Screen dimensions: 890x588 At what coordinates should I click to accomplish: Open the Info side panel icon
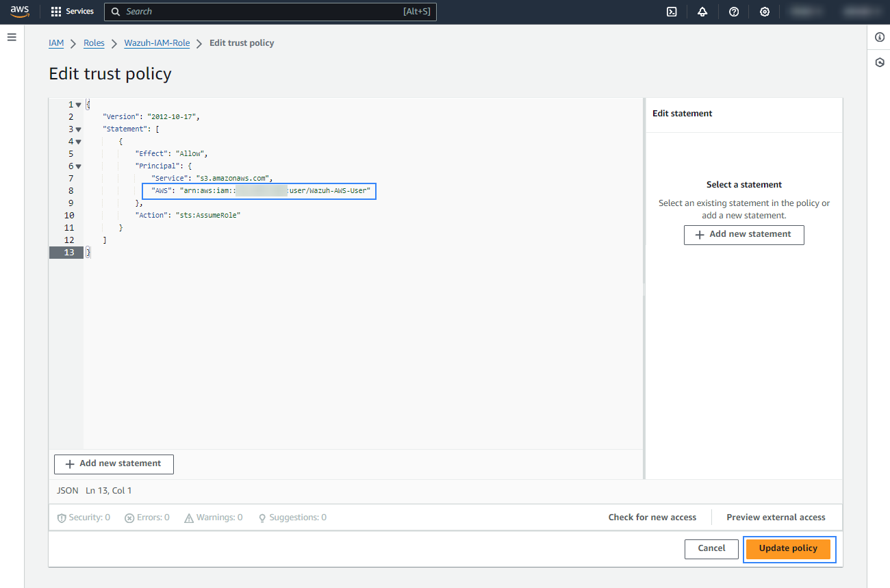click(x=880, y=37)
